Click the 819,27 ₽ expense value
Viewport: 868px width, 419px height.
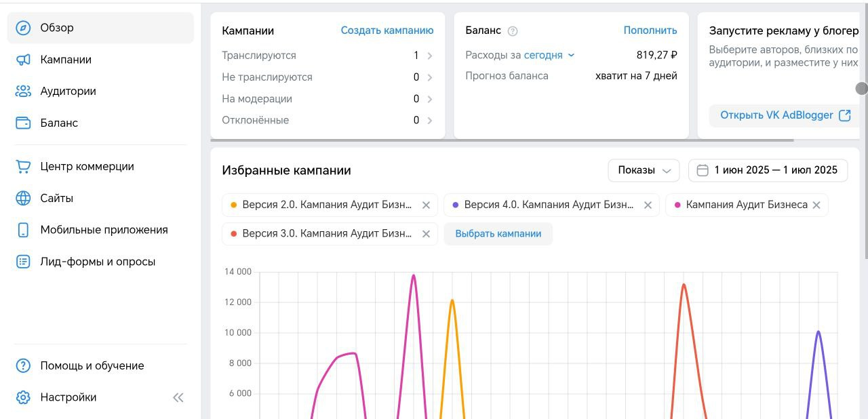click(657, 56)
